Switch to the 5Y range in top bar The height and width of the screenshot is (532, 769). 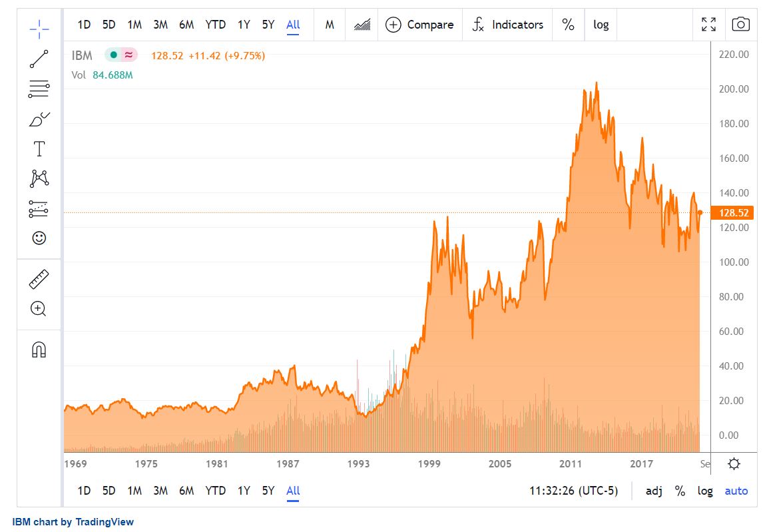[268, 25]
